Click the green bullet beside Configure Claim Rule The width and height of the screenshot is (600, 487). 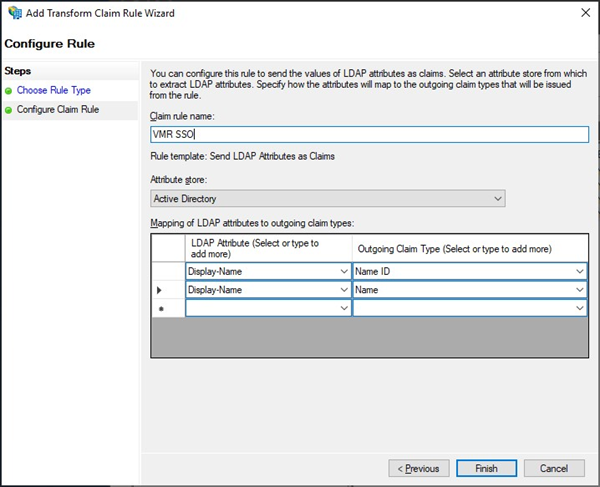[x=9, y=109]
